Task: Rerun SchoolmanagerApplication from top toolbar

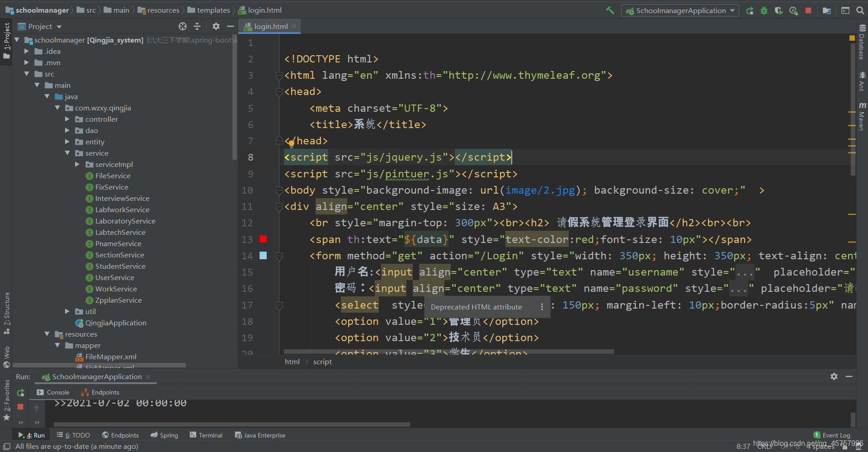Action: click(750, 10)
